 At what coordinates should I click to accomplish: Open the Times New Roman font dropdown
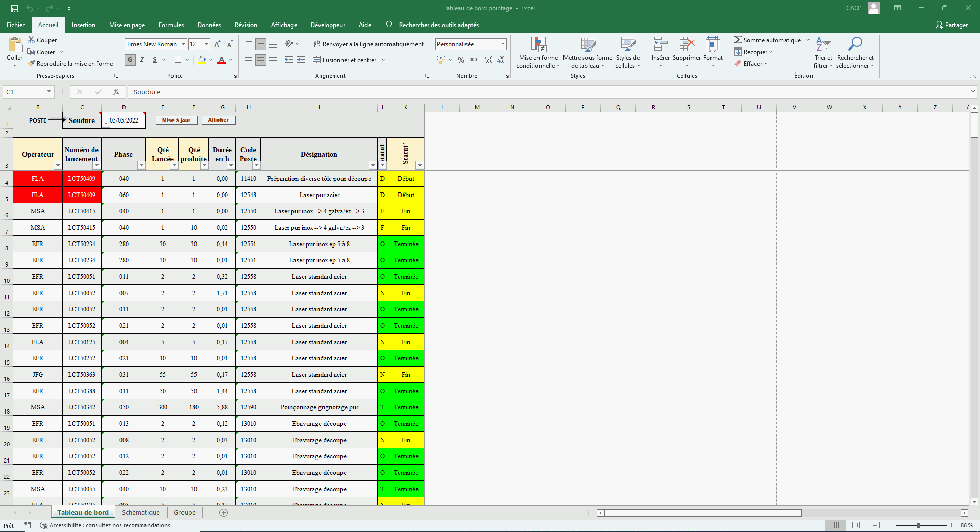point(183,44)
